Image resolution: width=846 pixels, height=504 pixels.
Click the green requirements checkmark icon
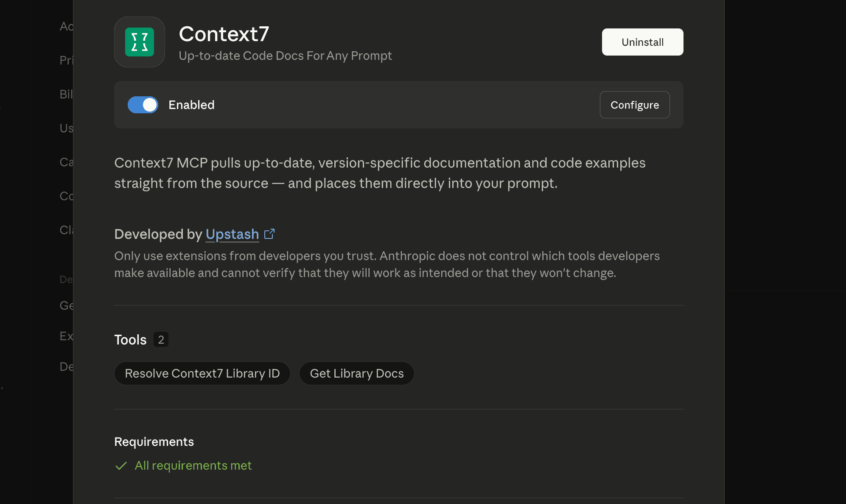tap(121, 466)
